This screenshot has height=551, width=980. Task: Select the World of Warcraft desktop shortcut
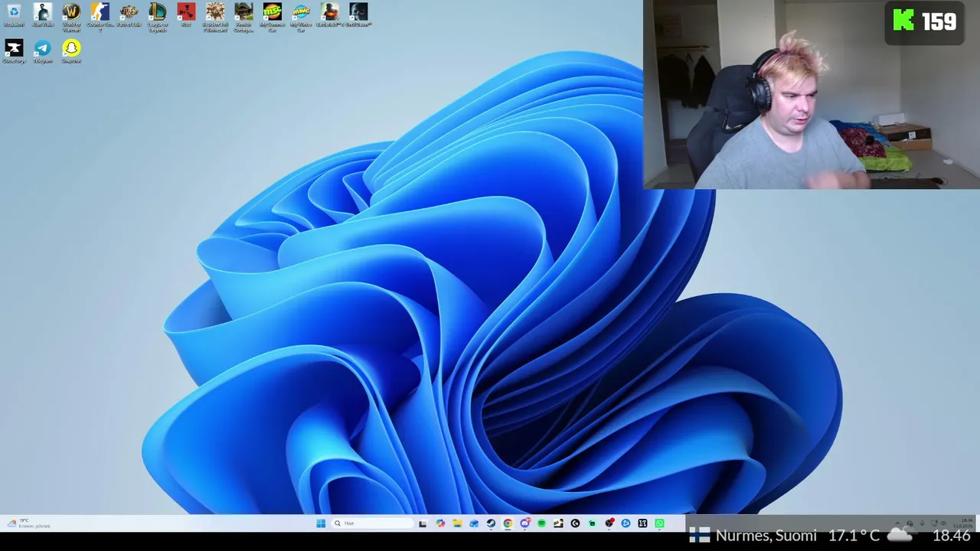tap(71, 17)
